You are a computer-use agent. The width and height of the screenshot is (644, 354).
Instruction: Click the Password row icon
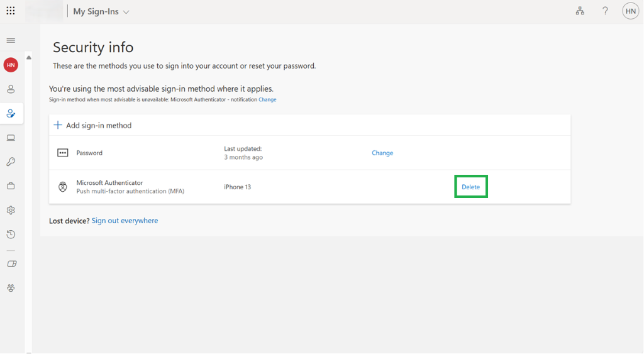[x=62, y=153]
